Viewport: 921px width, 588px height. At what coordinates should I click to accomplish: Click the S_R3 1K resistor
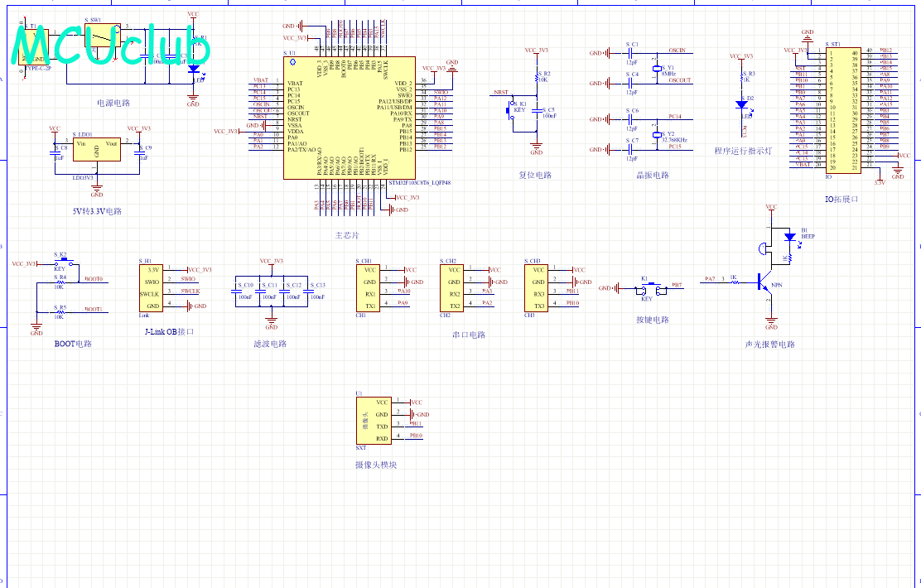pyautogui.click(x=742, y=78)
